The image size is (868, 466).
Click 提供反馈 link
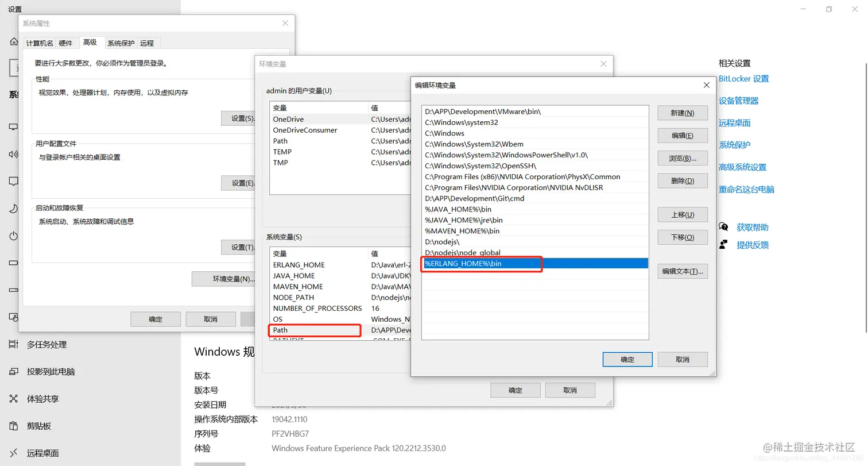pos(753,245)
